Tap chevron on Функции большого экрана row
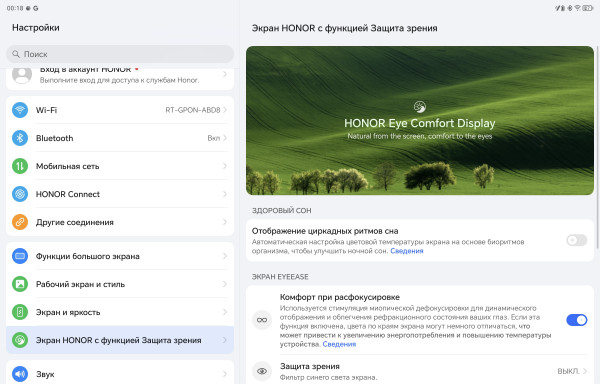 pos(225,256)
